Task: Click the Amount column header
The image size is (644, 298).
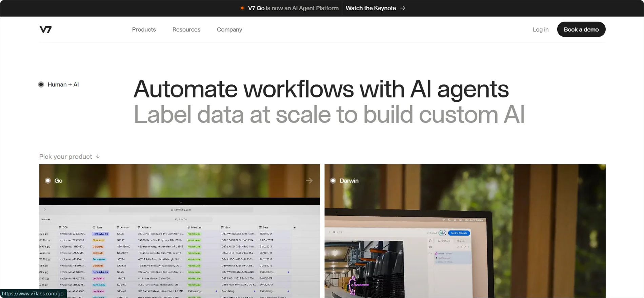Action: (x=123, y=227)
